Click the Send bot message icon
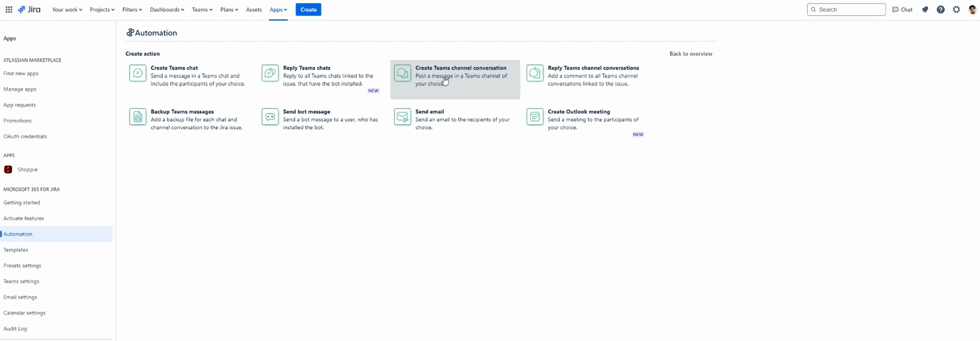The width and height of the screenshot is (980, 341). pyautogui.click(x=270, y=117)
